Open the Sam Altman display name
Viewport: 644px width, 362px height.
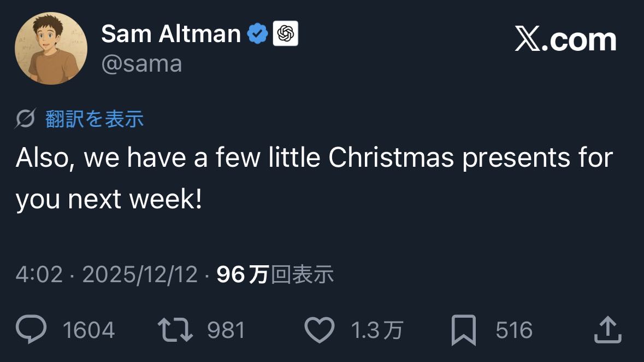click(x=170, y=34)
